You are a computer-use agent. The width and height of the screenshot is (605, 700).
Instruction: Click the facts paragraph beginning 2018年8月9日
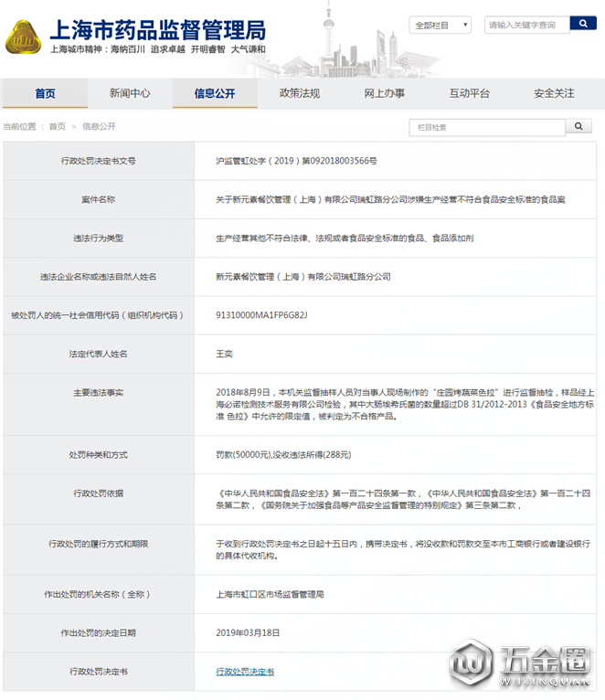click(x=405, y=405)
